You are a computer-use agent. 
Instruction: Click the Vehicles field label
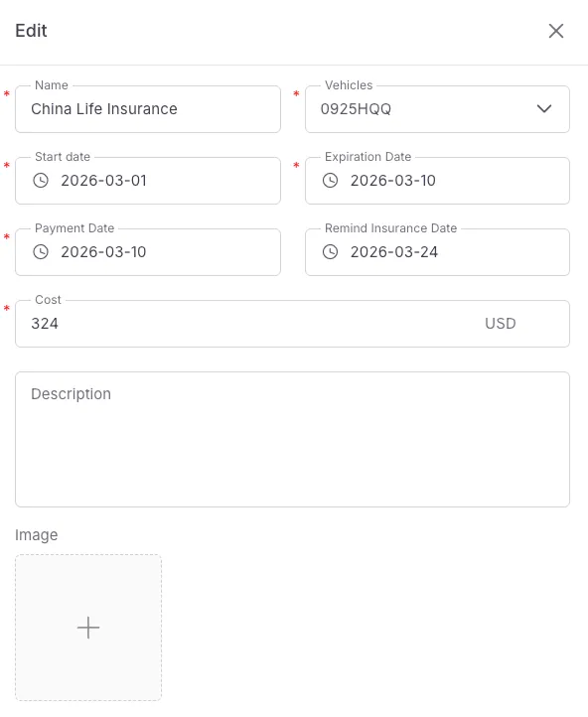click(349, 85)
